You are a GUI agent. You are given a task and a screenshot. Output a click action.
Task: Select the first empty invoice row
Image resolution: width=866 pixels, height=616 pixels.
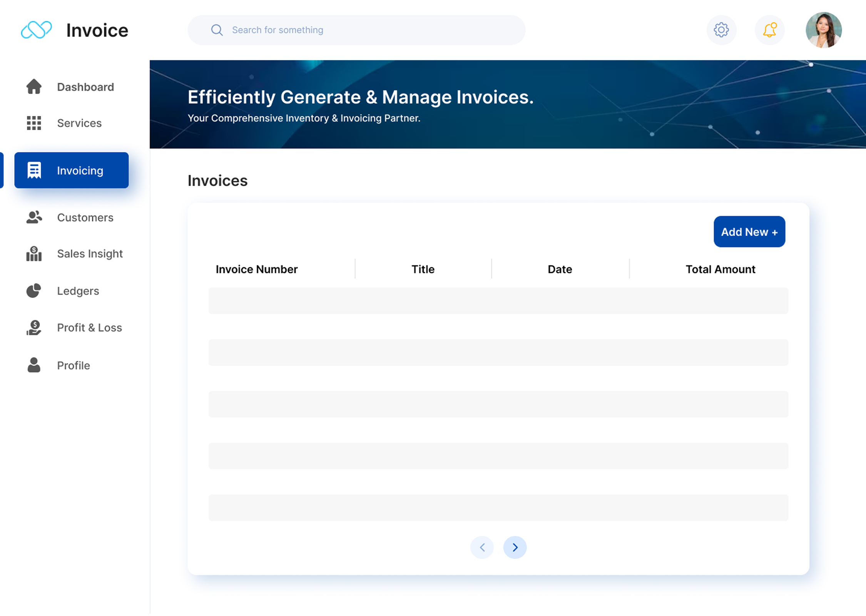tap(498, 301)
